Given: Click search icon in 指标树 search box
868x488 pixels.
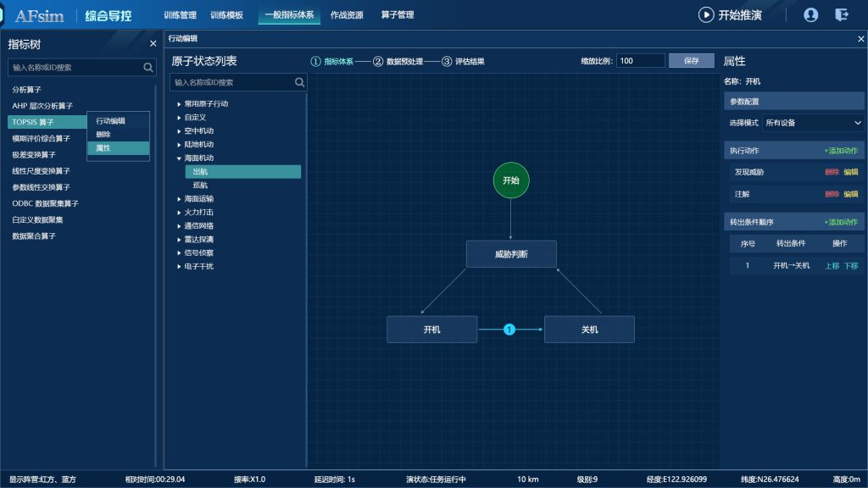Looking at the screenshot, I should [148, 67].
